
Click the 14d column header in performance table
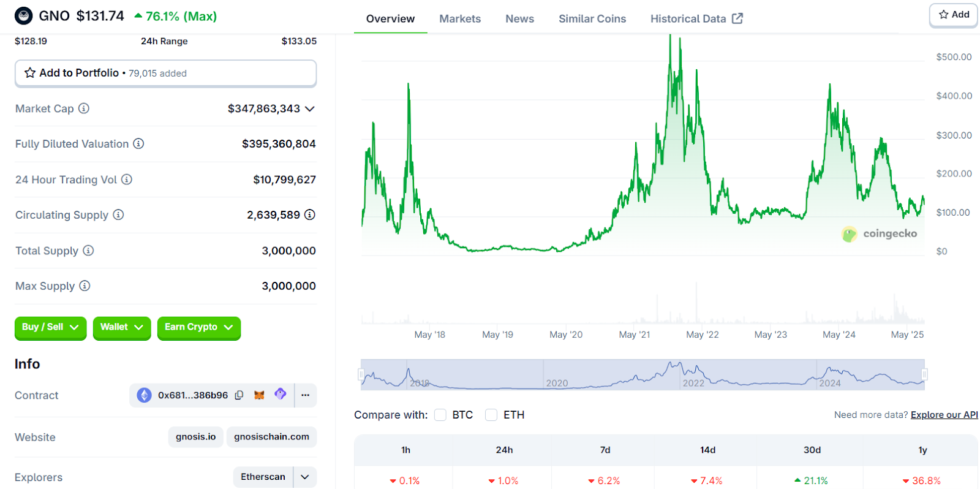click(708, 450)
